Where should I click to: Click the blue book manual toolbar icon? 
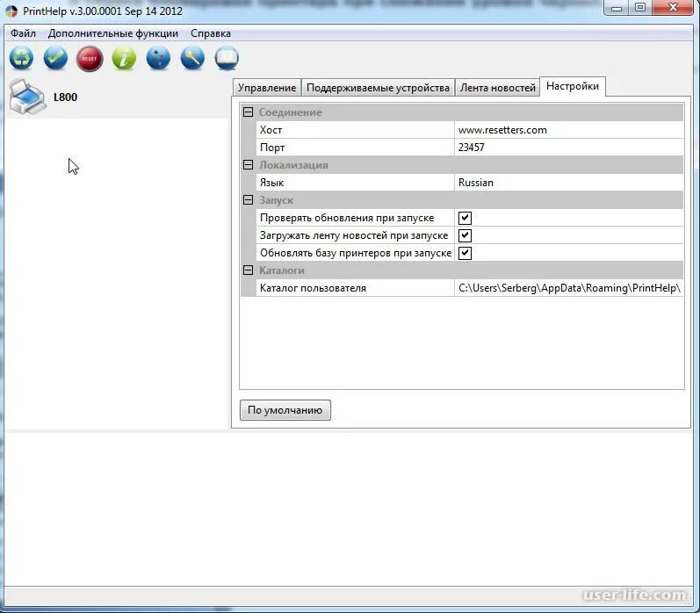pyautogui.click(x=227, y=58)
